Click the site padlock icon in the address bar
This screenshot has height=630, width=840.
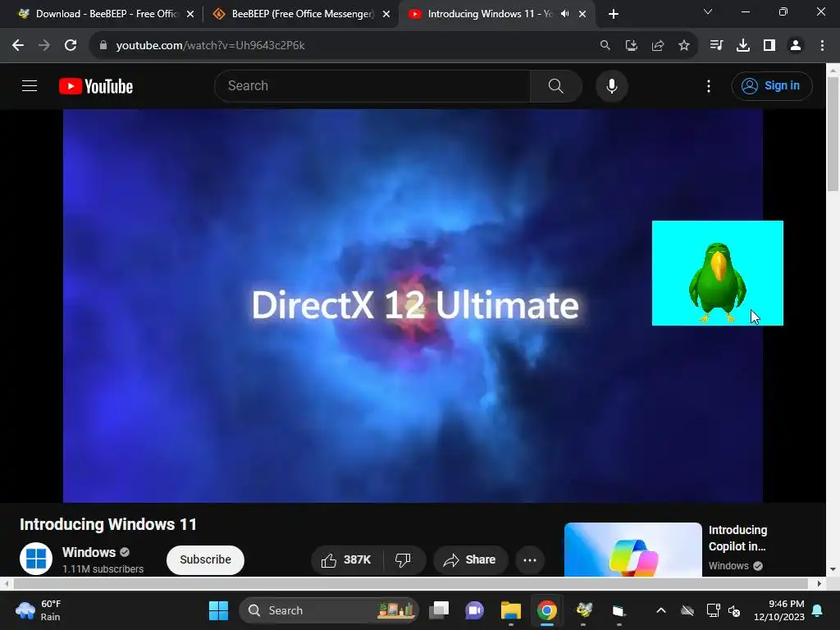coord(103,46)
